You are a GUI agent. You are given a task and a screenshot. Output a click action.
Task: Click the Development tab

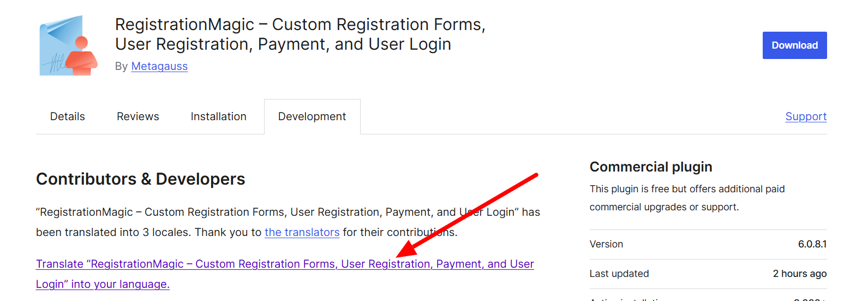[312, 116]
